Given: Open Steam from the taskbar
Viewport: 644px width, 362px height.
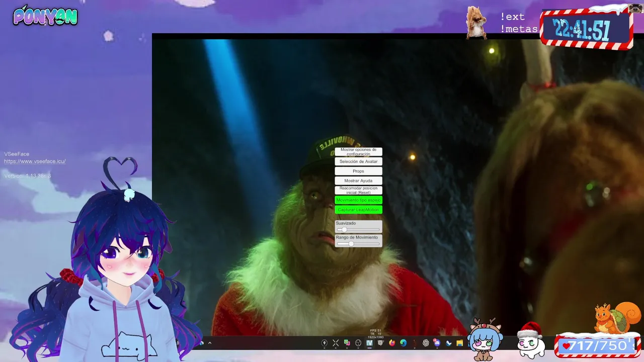Looking at the screenshot, I should tap(448, 343).
